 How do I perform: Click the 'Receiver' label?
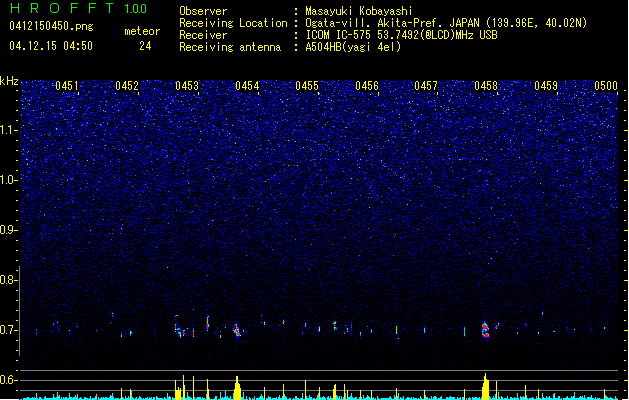tap(203, 35)
